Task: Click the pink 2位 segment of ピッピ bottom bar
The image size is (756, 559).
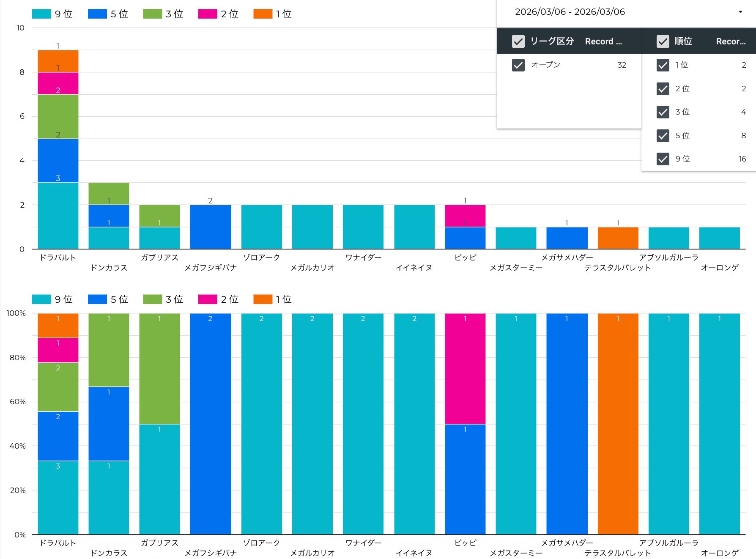Action: (465, 369)
